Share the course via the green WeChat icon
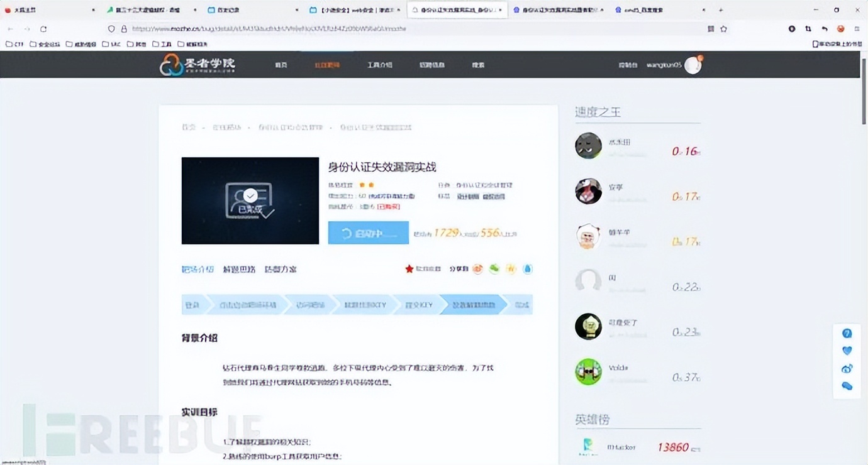This screenshot has height=465, width=868. click(494, 268)
